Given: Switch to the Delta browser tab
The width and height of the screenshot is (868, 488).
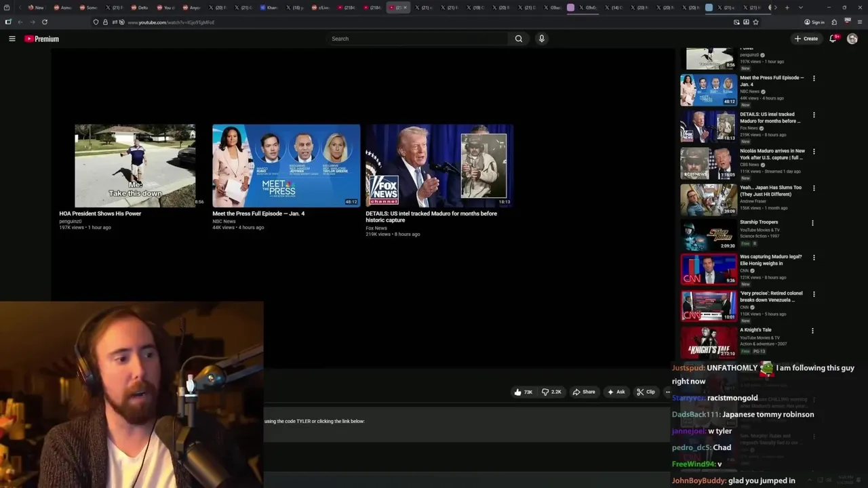Looking at the screenshot, I should point(140,7).
